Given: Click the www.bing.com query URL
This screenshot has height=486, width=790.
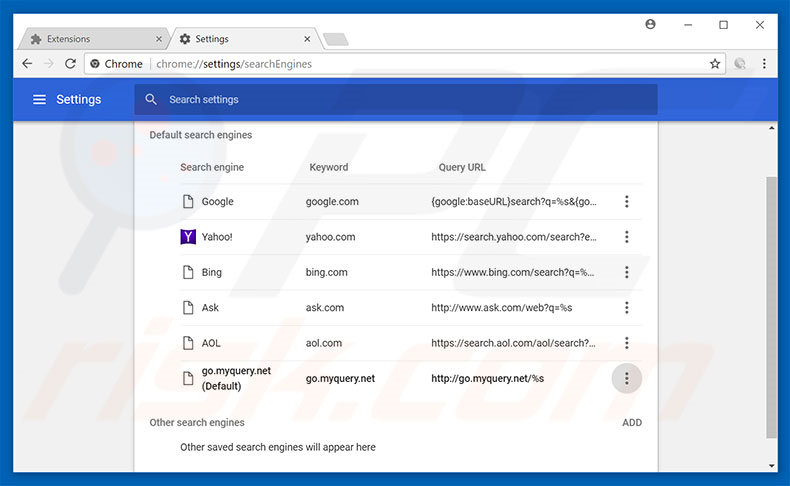Looking at the screenshot, I should [512, 272].
